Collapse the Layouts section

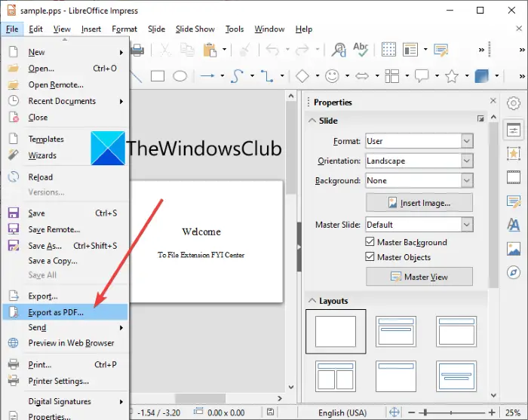pyautogui.click(x=312, y=301)
